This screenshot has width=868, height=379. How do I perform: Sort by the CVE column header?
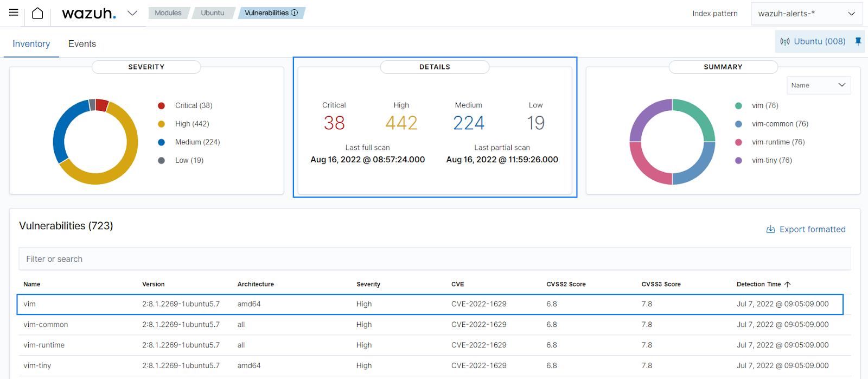pos(458,285)
